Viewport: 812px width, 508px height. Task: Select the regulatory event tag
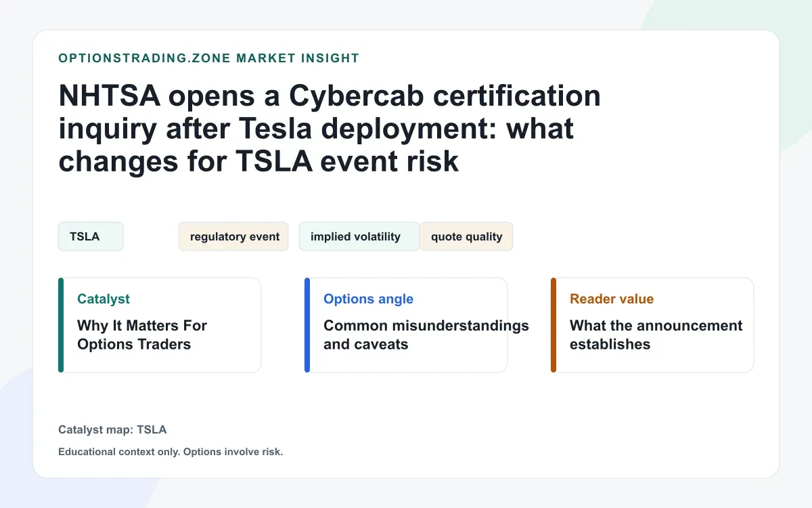click(x=234, y=236)
